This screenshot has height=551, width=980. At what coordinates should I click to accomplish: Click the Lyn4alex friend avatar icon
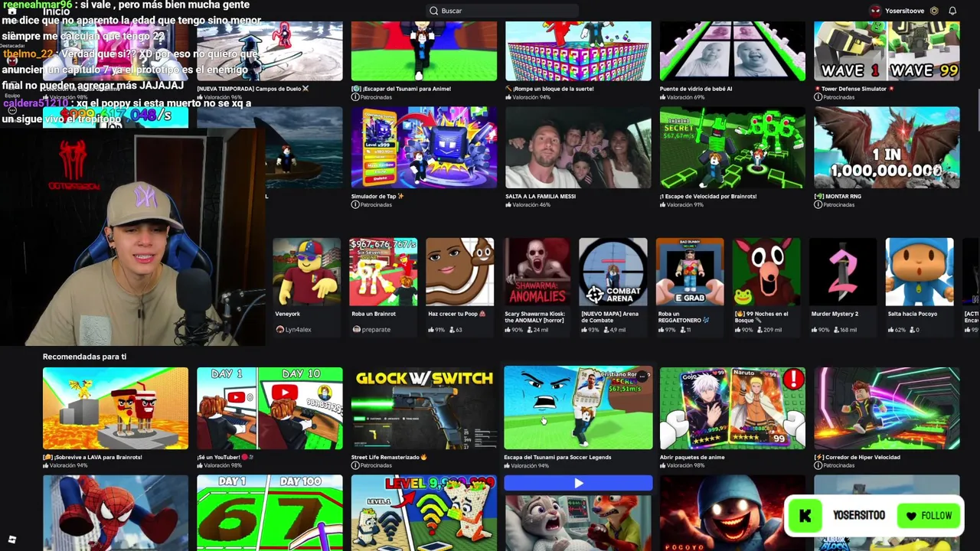click(x=279, y=329)
